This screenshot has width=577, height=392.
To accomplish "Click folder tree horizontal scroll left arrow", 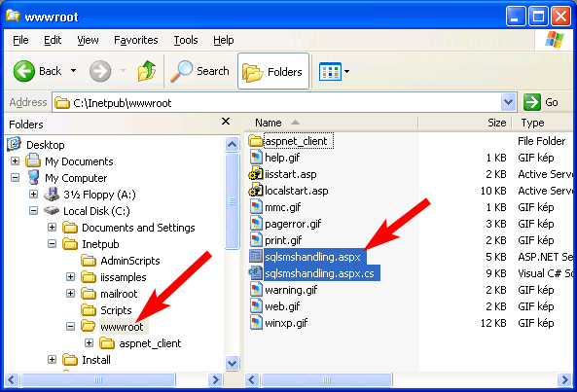I will point(11,379).
